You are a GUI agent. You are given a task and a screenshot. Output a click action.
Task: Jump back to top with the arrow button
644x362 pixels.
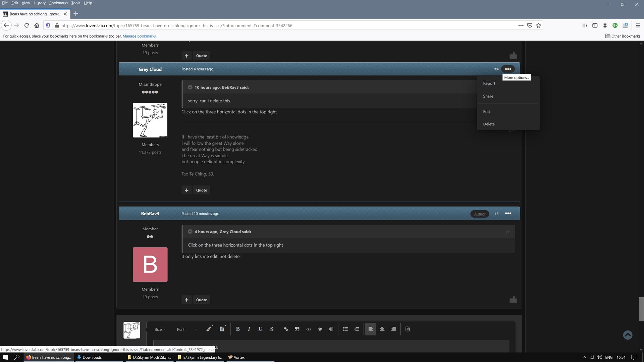[628, 335]
